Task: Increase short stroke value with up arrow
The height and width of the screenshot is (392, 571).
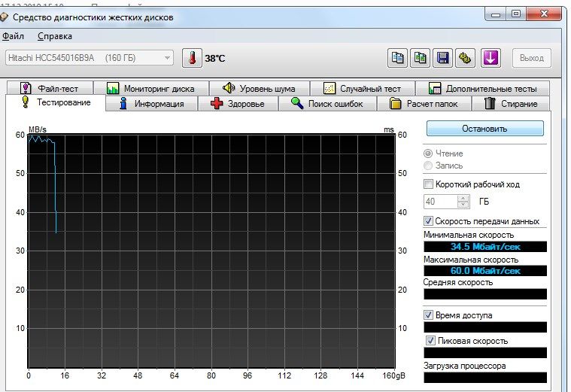Action: 463,198
